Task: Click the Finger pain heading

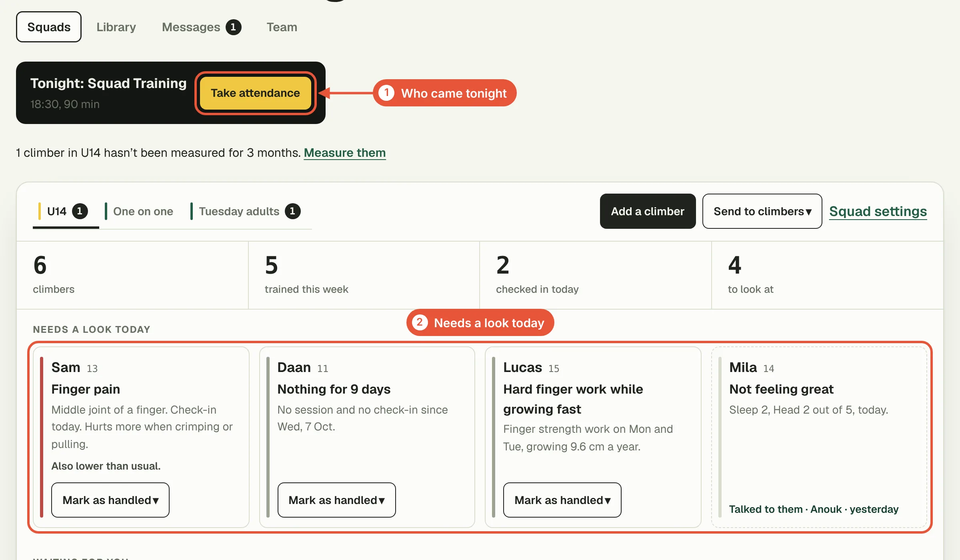Action: click(x=86, y=389)
